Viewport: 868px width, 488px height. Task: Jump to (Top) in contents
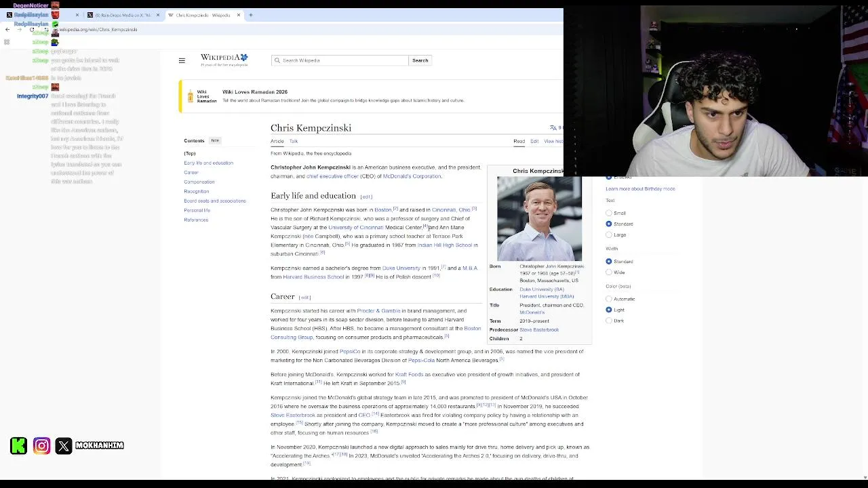[190, 153]
